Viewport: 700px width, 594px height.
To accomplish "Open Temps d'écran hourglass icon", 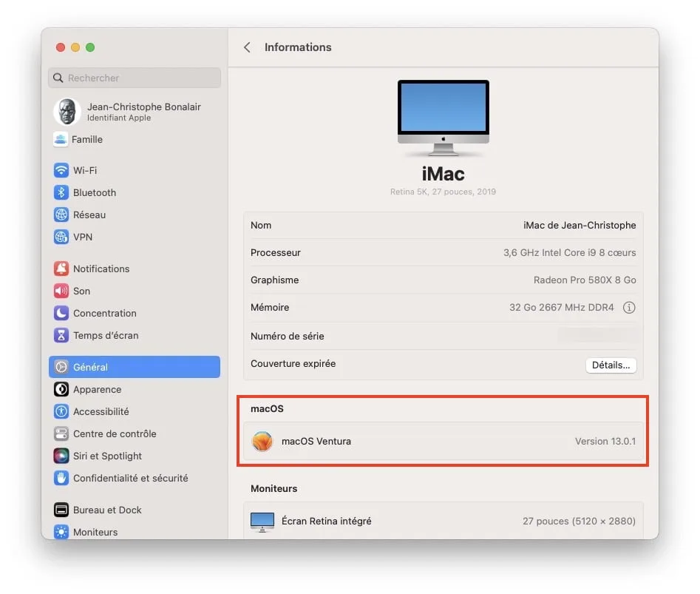I will coord(61,335).
